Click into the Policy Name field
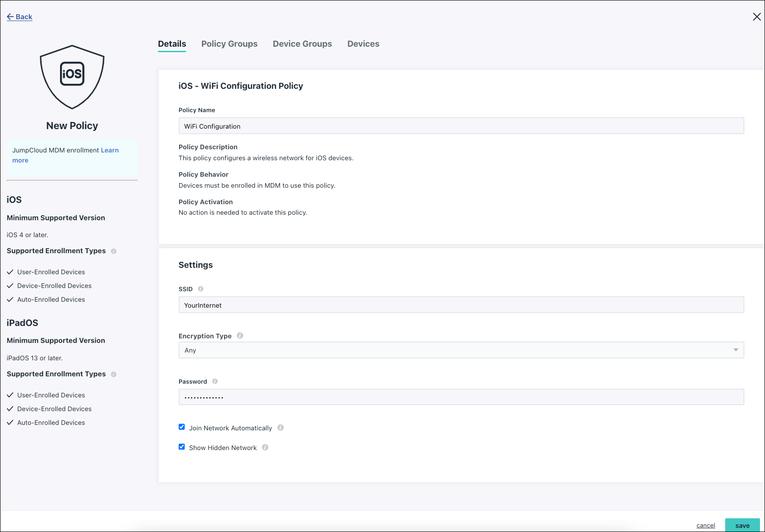 point(460,126)
